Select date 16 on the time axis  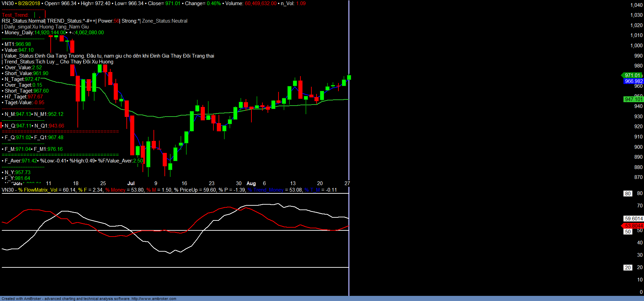click(184, 183)
